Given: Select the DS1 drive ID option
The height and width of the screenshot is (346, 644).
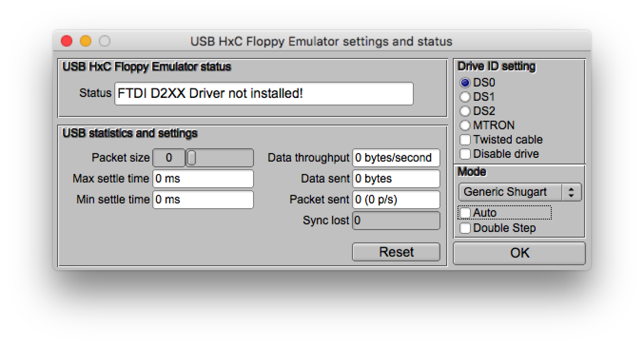Looking at the screenshot, I should (x=465, y=97).
